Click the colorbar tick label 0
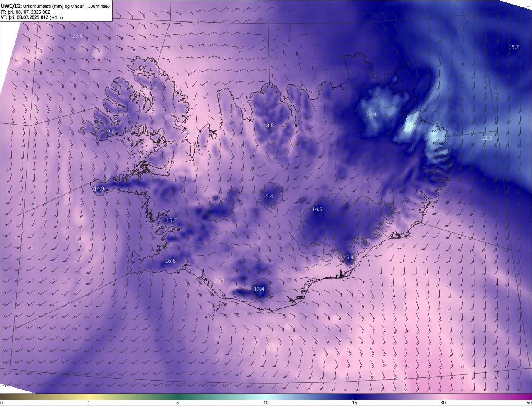Screen dimensions: 532x406 click(1, 403)
